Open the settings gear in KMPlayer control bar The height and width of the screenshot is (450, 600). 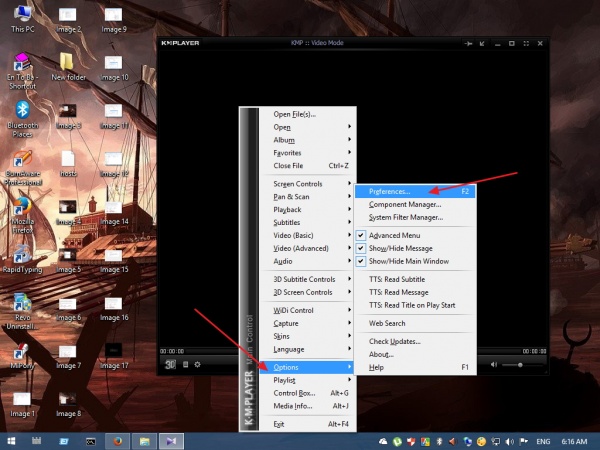pos(198,364)
